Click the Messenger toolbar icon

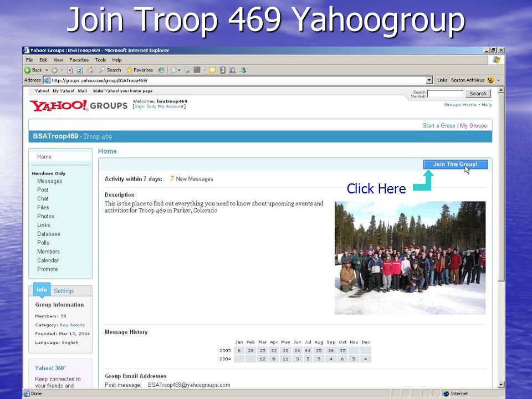(x=243, y=70)
